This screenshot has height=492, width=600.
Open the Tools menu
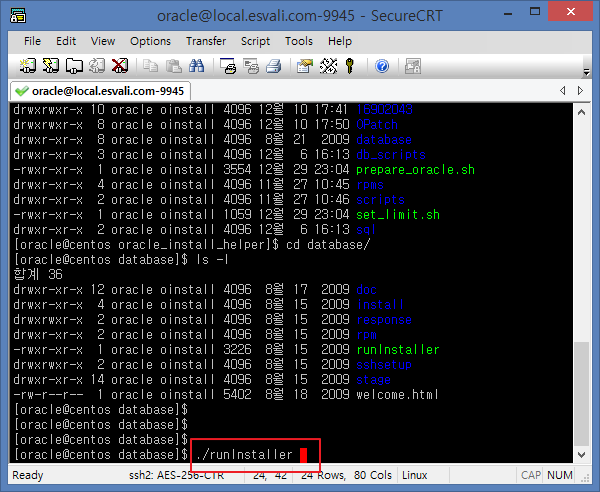(298, 41)
